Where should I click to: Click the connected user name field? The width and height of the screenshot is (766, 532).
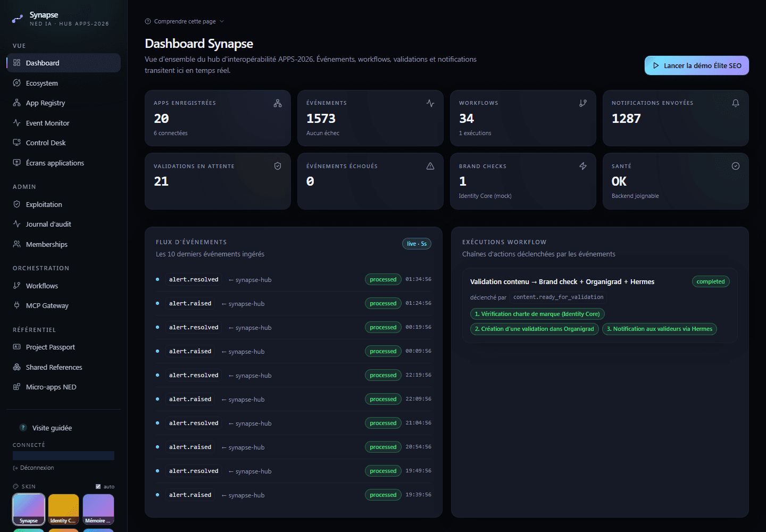(63, 455)
